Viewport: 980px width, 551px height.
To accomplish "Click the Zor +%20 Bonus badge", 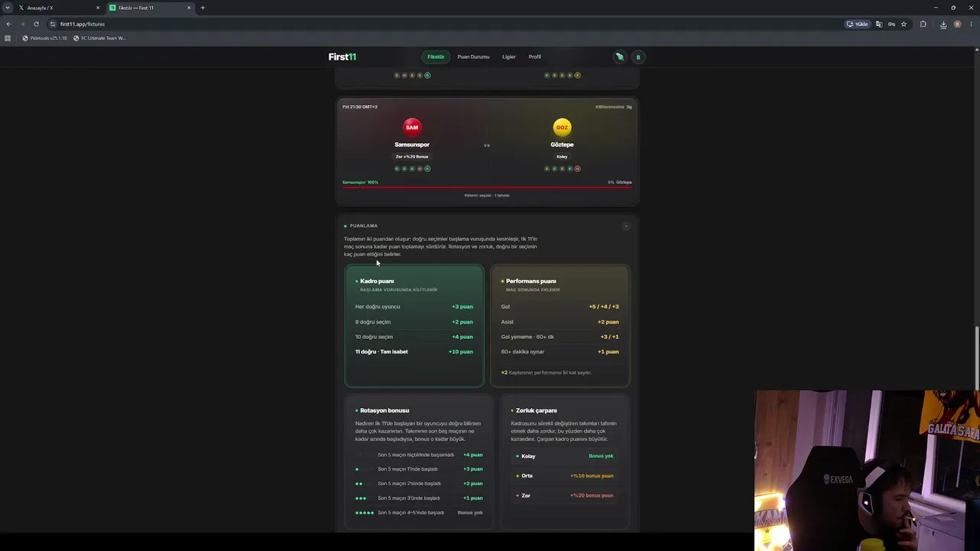I will pos(412,157).
